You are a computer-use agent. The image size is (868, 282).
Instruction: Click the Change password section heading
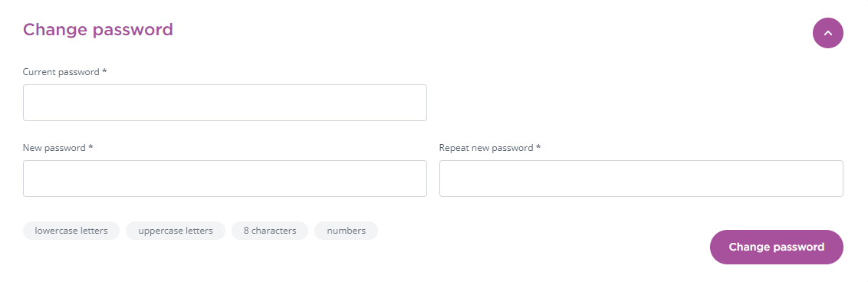coord(98,29)
